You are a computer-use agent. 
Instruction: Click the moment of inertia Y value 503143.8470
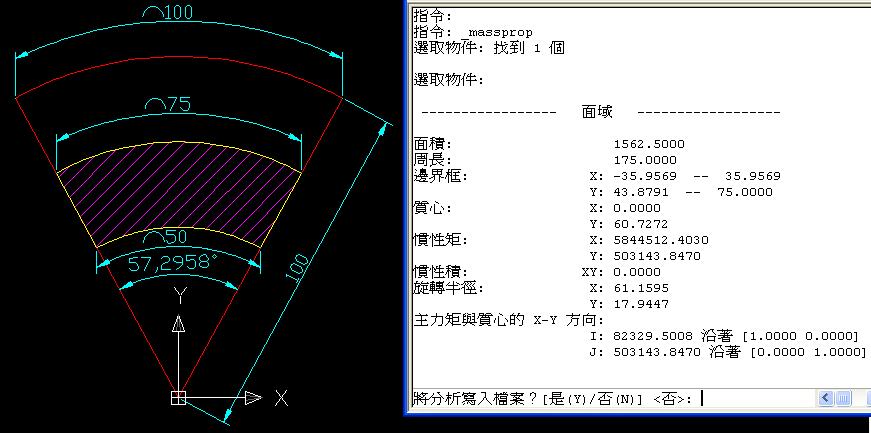click(x=657, y=256)
